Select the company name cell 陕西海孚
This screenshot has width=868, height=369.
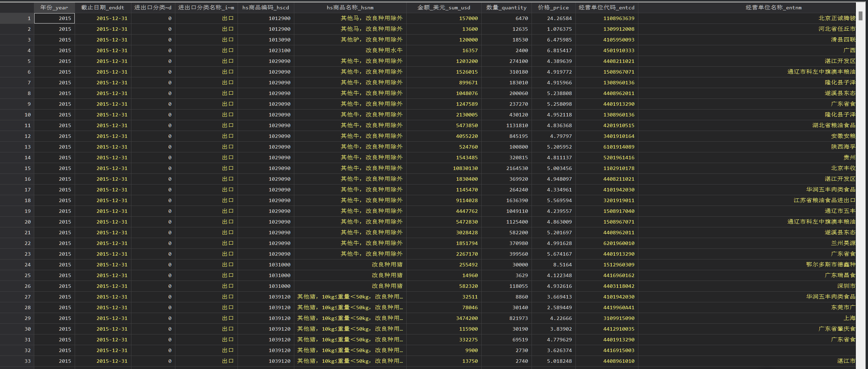[x=747, y=147]
